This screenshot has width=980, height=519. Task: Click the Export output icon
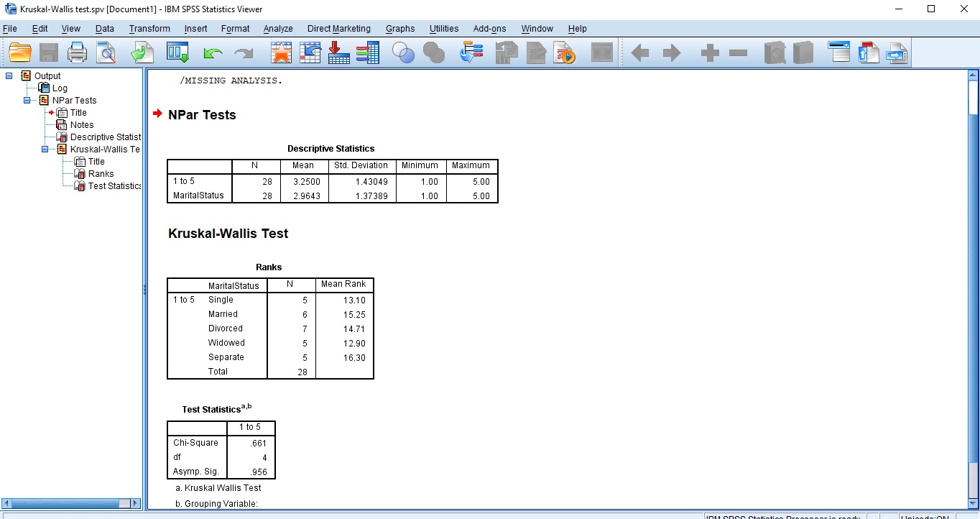[142, 52]
